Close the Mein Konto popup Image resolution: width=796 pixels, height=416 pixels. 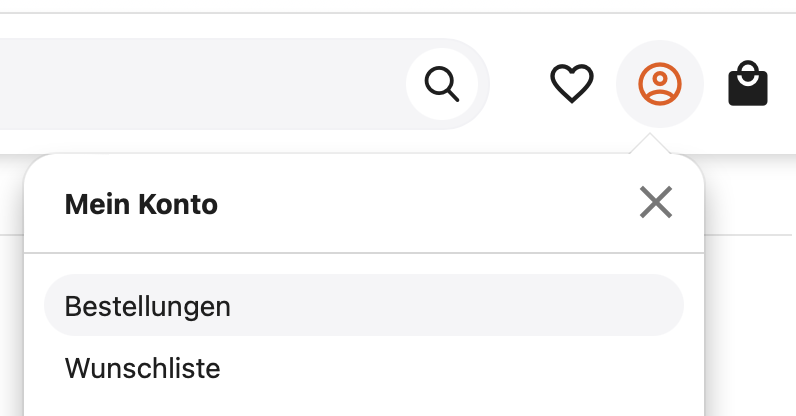point(656,202)
